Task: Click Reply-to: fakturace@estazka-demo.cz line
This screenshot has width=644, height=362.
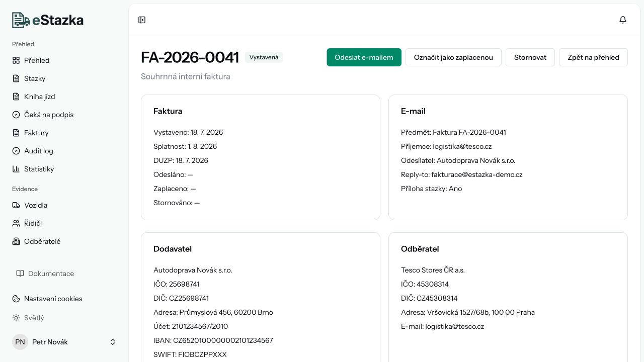Action: coord(462,174)
